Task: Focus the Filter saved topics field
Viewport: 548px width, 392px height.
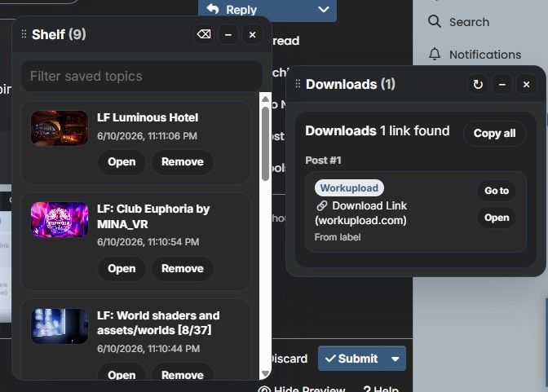Action: [142, 76]
